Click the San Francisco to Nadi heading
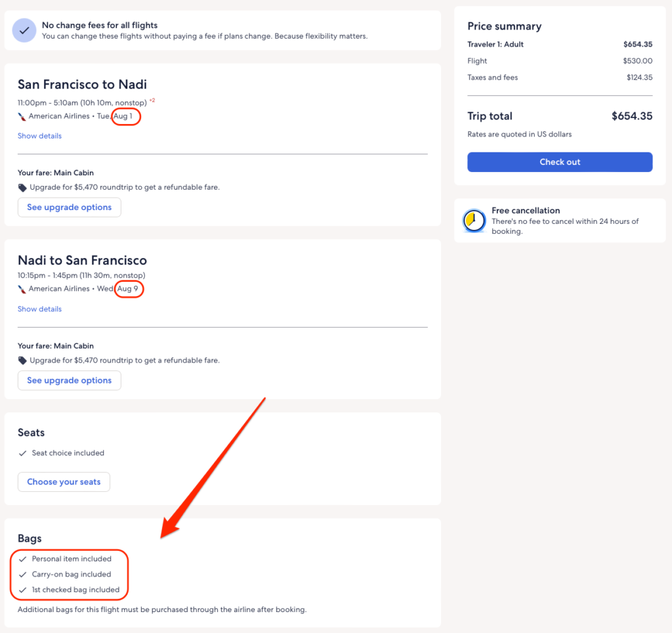Screen dimensions: 672x633 tap(82, 84)
